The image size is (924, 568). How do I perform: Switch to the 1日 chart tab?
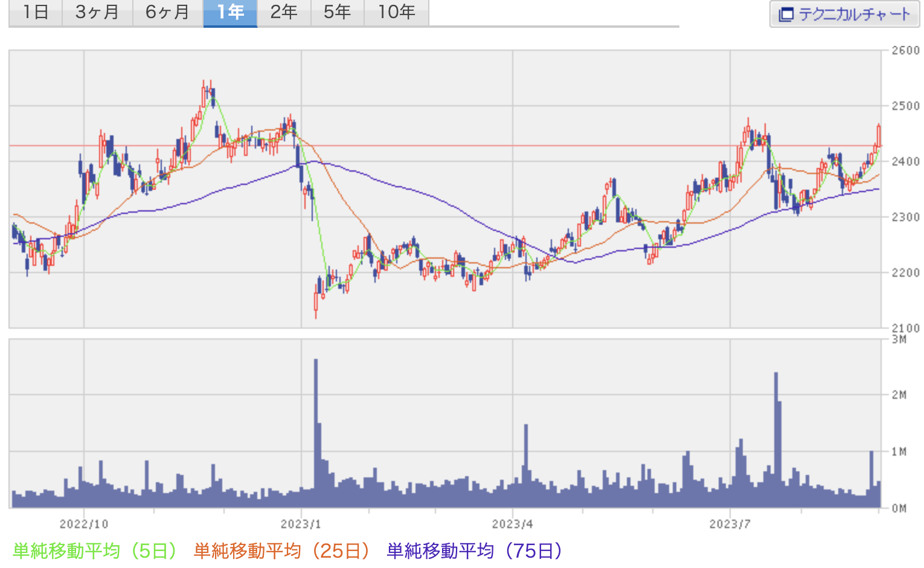coord(35,13)
